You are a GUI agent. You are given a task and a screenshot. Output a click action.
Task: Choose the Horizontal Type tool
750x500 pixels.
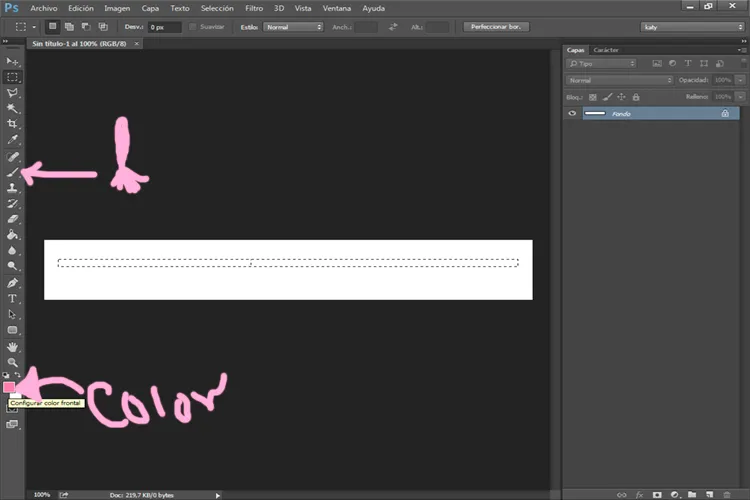[x=13, y=299]
